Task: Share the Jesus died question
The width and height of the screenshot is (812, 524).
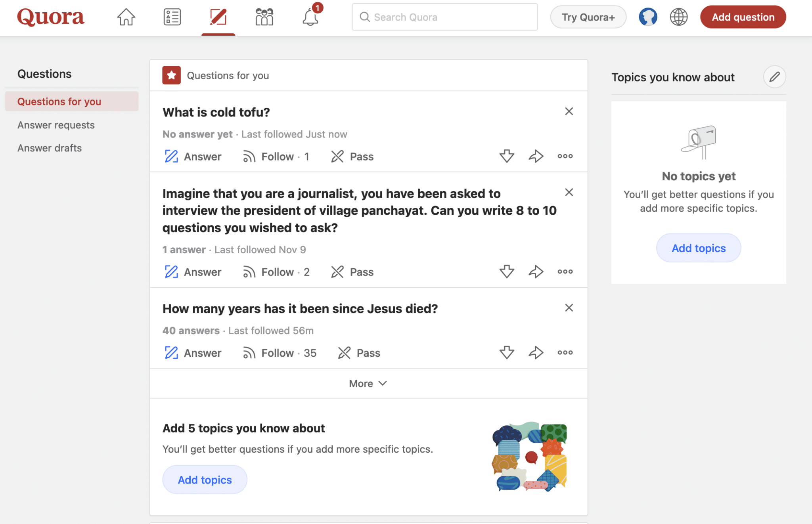Action: (x=536, y=352)
